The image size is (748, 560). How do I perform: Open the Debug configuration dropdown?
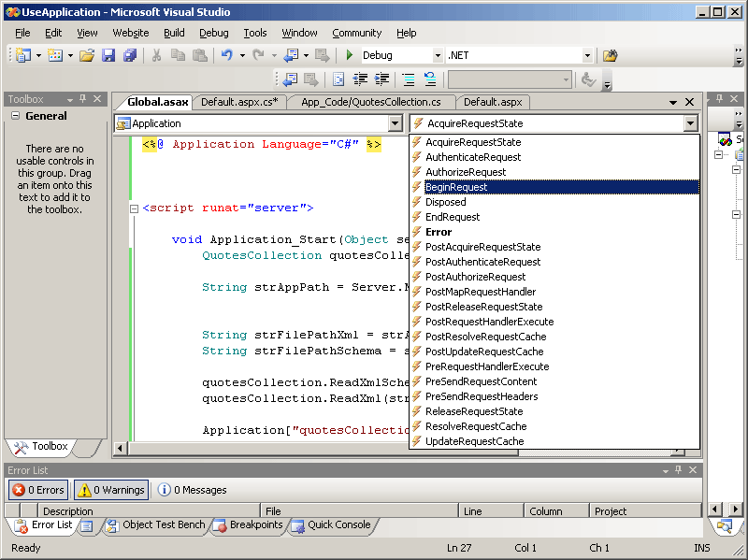[436, 56]
